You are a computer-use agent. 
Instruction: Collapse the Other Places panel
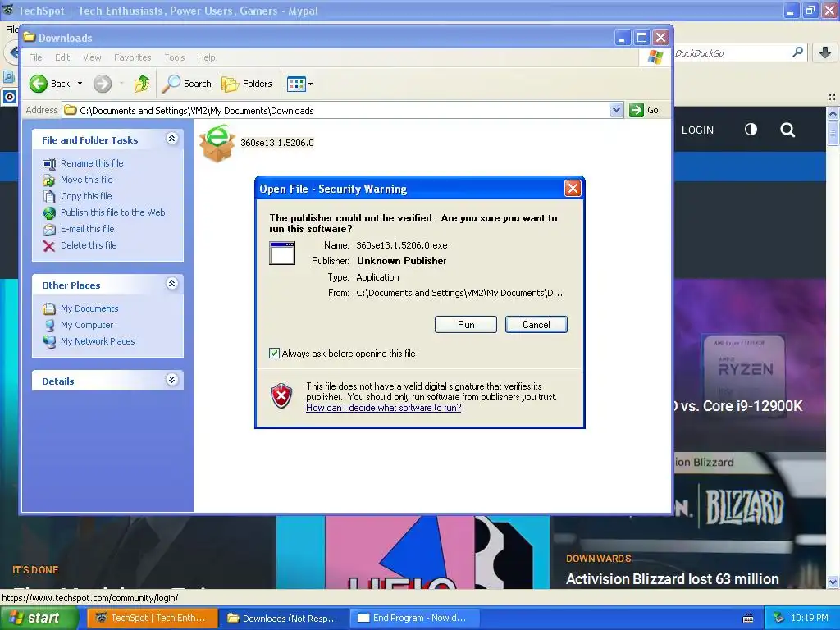(171, 283)
